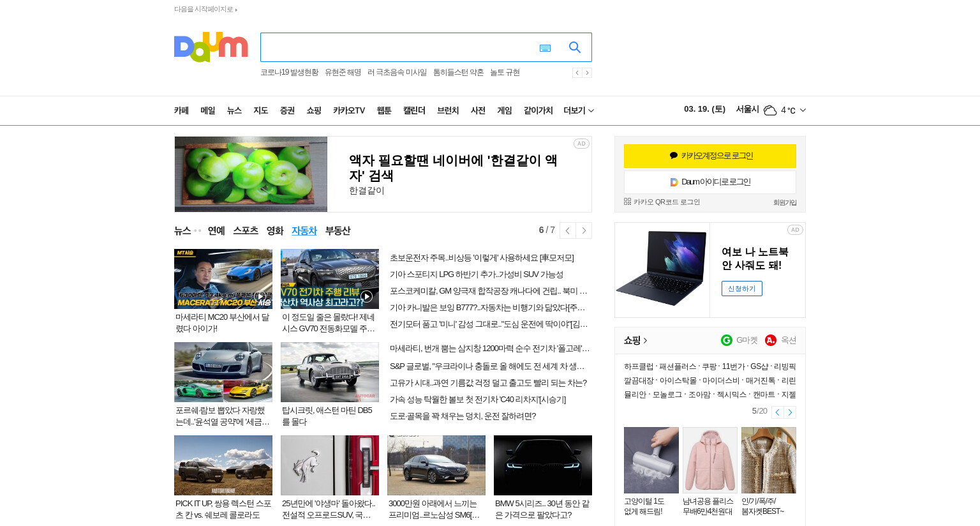The width and height of the screenshot is (980, 526).
Task: Go to previous news page arrow
Action: [567, 230]
